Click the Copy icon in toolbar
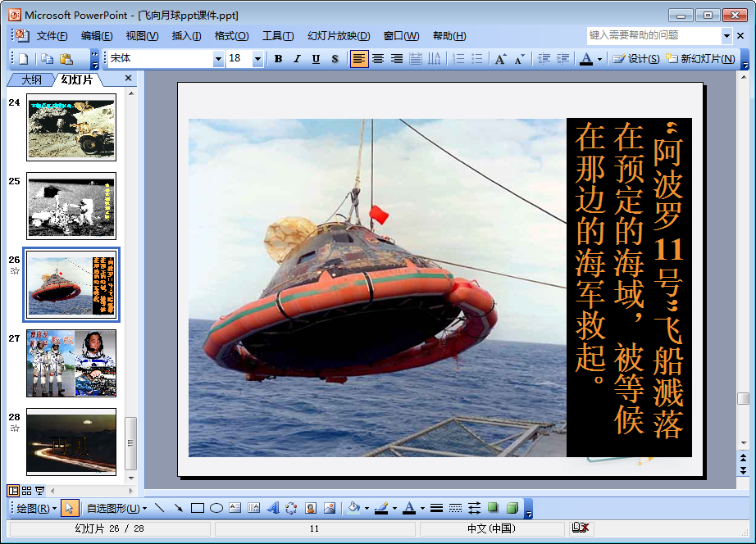 pyautogui.click(x=47, y=59)
